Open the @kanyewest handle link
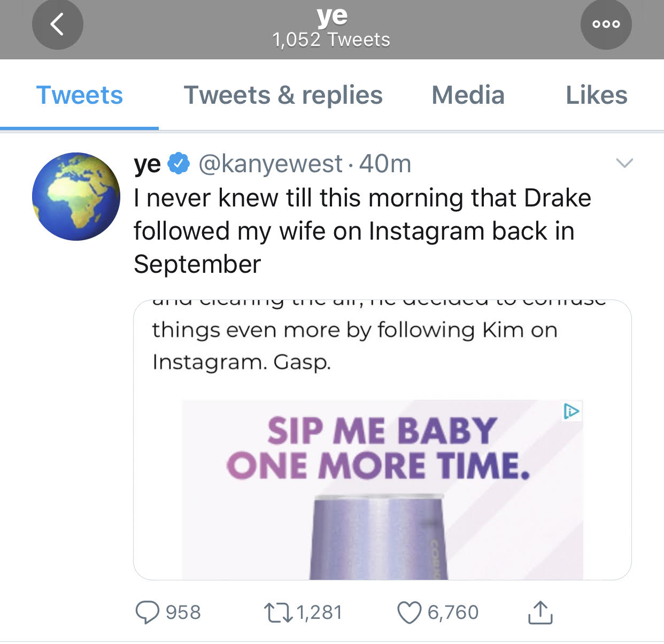 click(271, 164)
